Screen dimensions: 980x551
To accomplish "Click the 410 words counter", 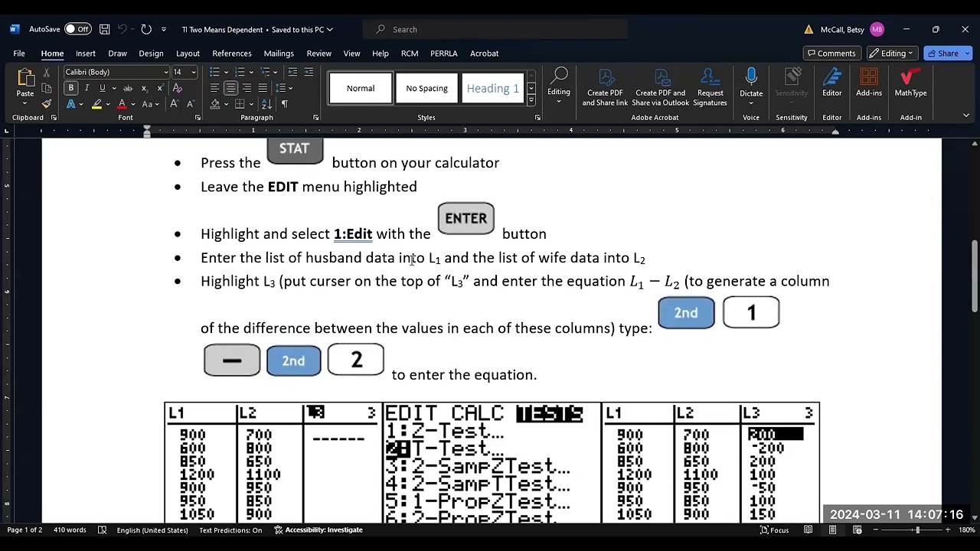I will (70, 530).
